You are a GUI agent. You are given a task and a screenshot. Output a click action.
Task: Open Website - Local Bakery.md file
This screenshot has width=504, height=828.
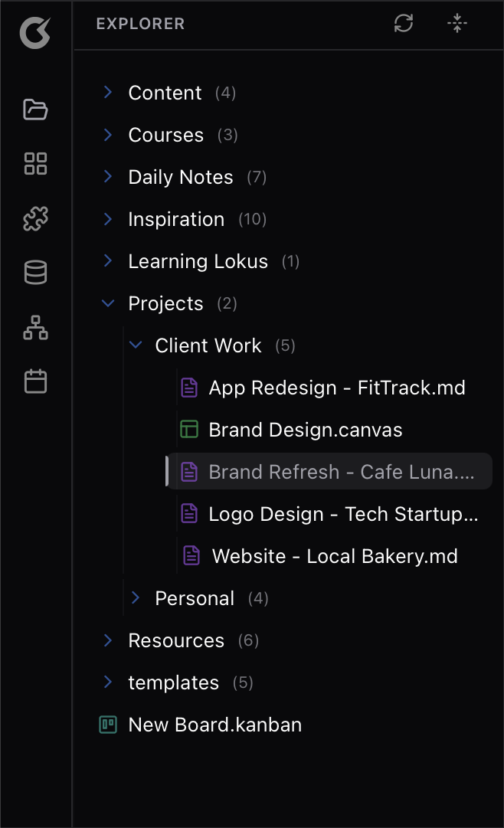[334, 556]
